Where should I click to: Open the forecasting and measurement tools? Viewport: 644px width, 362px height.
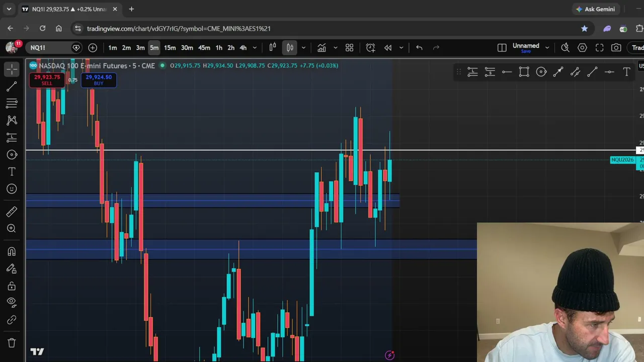pos(12,137)
